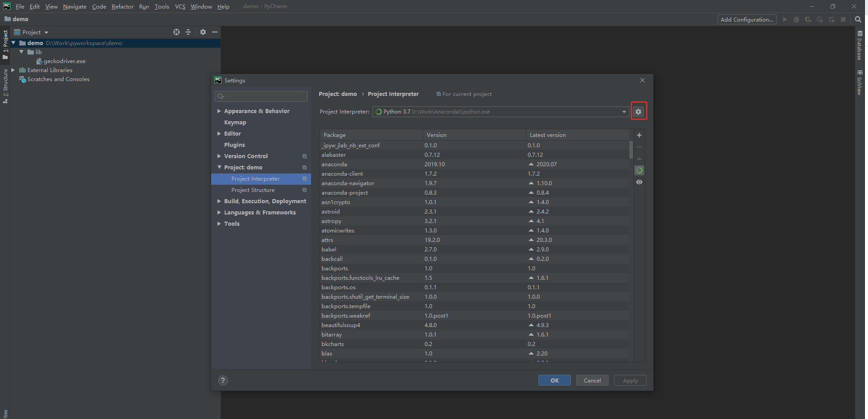
Task: Click OK in Settings dialog
Action: (x=555, y=380)
